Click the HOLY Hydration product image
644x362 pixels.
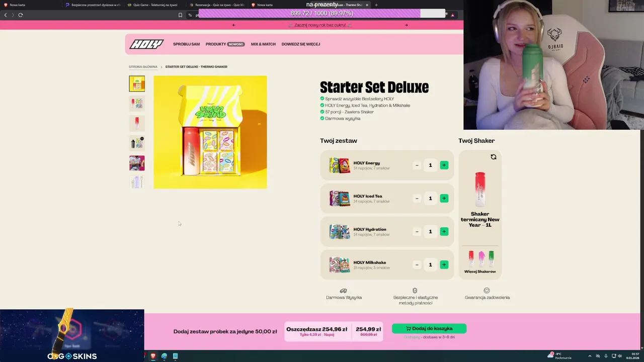[x=340, y=231]
